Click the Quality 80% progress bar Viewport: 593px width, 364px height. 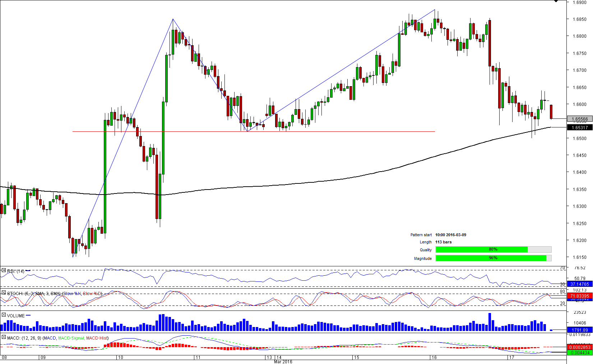tap(493, 249)
